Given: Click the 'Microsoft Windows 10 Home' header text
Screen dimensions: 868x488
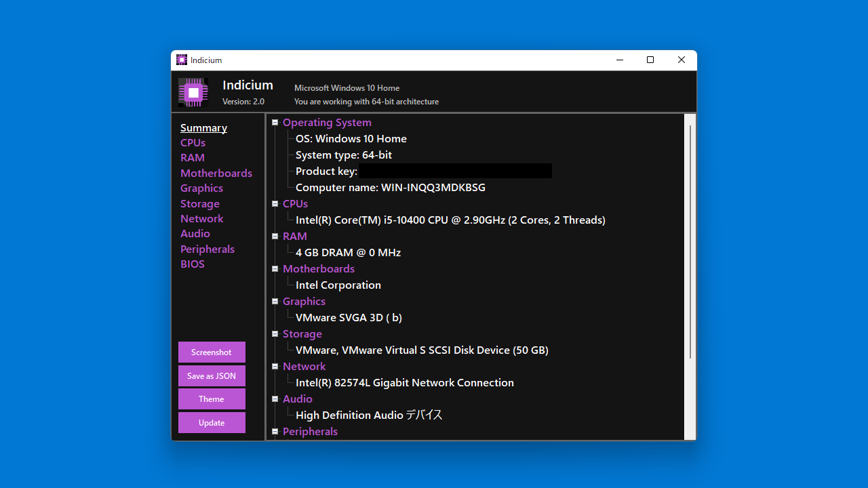Looking at the screenshot, I should point(347,88).
